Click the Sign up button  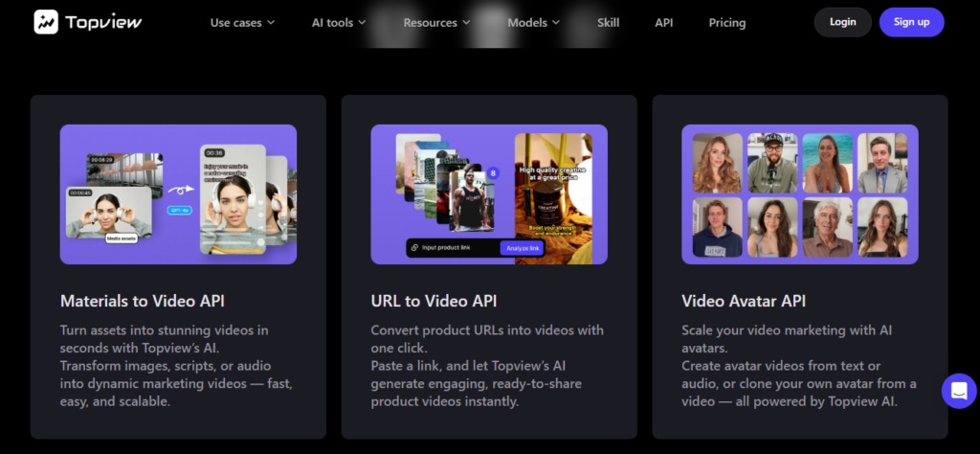tap(911, 22)
